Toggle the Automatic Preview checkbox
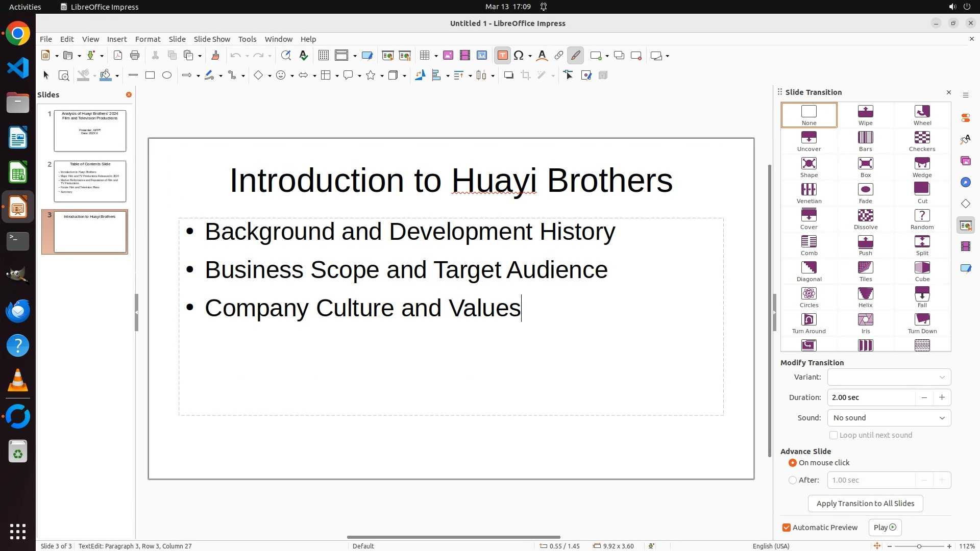980x551 pixels. [x=787, y=528]
